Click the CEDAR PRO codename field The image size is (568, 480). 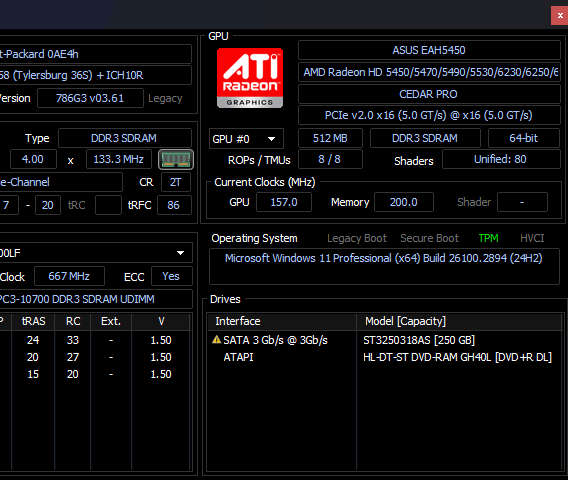click(x=429, y=94)
